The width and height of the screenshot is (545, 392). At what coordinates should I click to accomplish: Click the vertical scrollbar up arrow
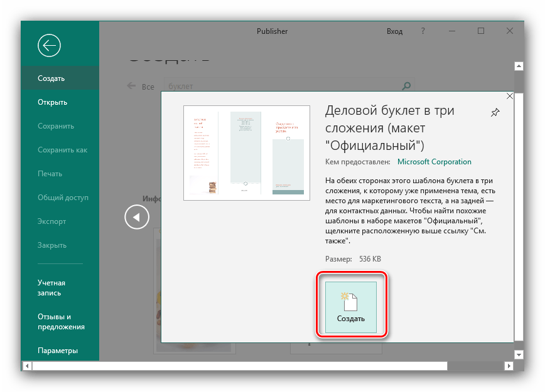click(519, 66)
